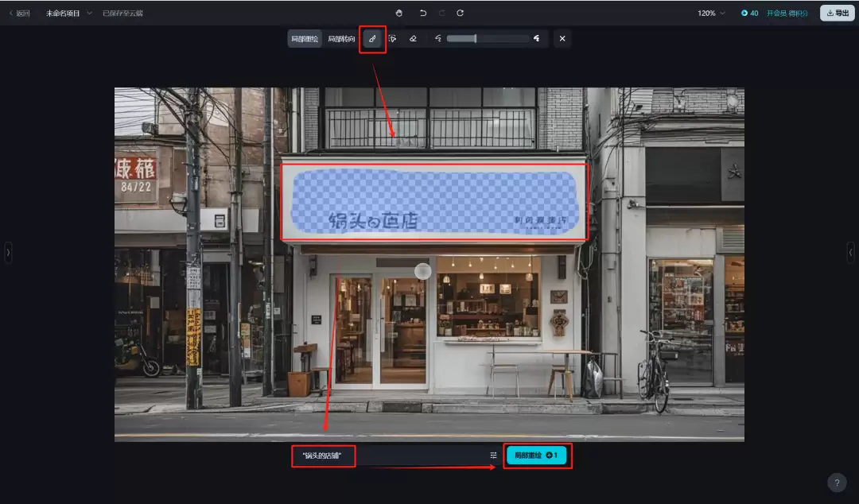Select the lasso selection tool
859x504 pixels.
point(392,39)
